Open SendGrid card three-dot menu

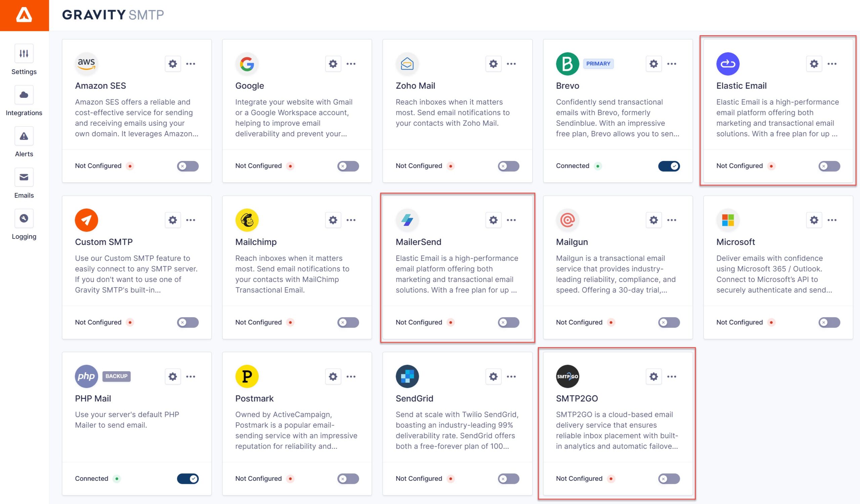coord(511,376)
